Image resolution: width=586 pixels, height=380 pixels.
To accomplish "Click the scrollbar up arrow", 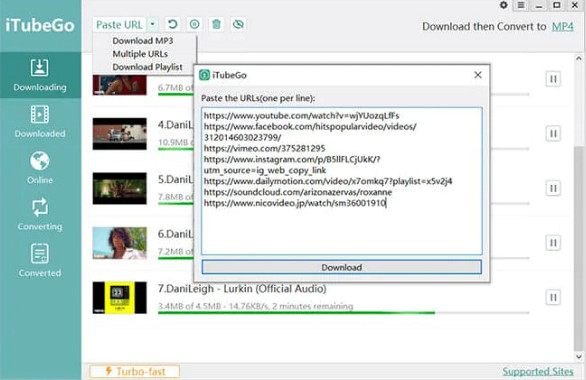I will 579,59.
